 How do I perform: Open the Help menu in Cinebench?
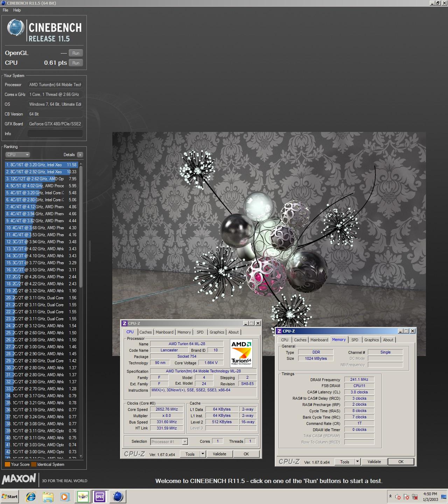17,10
